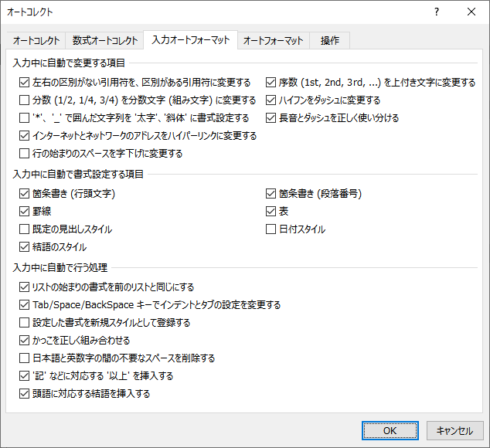The image size is (490, 448).
Task: Uncheck 箇条書き (段落番号) checkbox
Action: click(x=271, y=194)
